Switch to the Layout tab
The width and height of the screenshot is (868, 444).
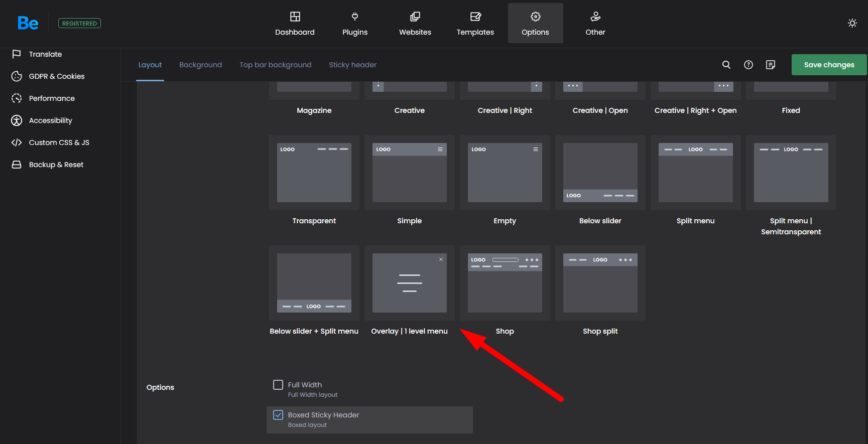[x=150, y=65]
